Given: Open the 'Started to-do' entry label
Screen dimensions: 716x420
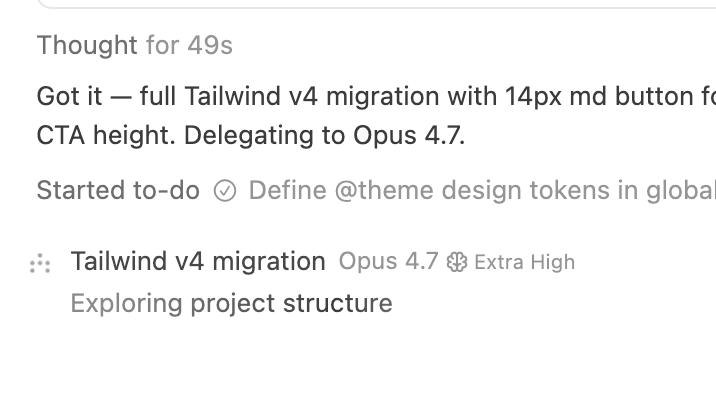Looking at the screenshot, I should [x=118, y=190].
